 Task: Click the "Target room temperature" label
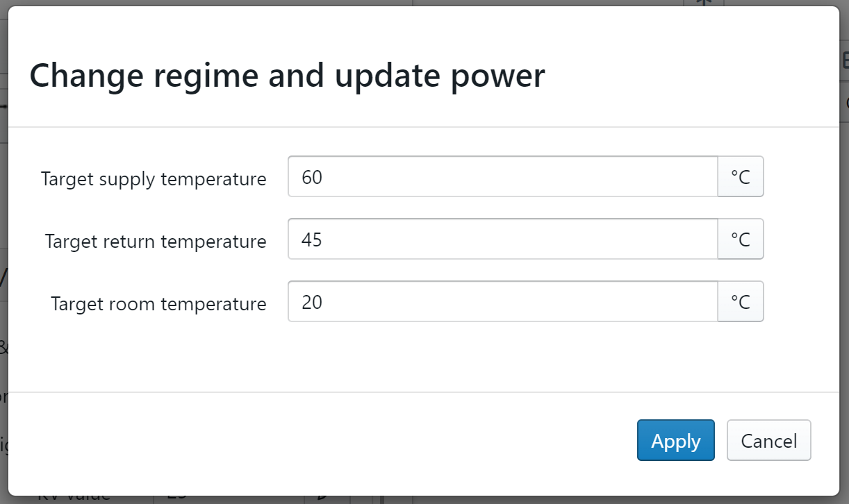tap(158, 304)
